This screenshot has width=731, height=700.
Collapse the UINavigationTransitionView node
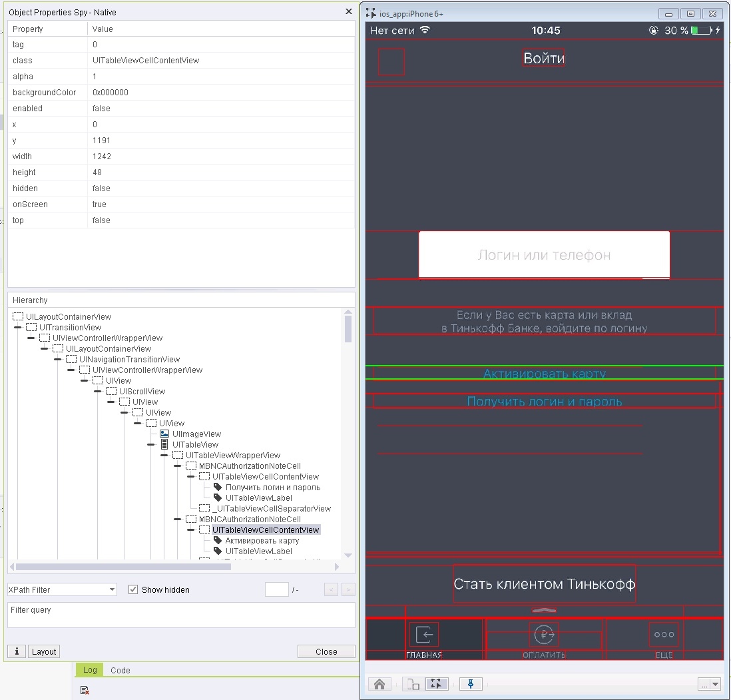pyautogui.click(x=58, y=359)
